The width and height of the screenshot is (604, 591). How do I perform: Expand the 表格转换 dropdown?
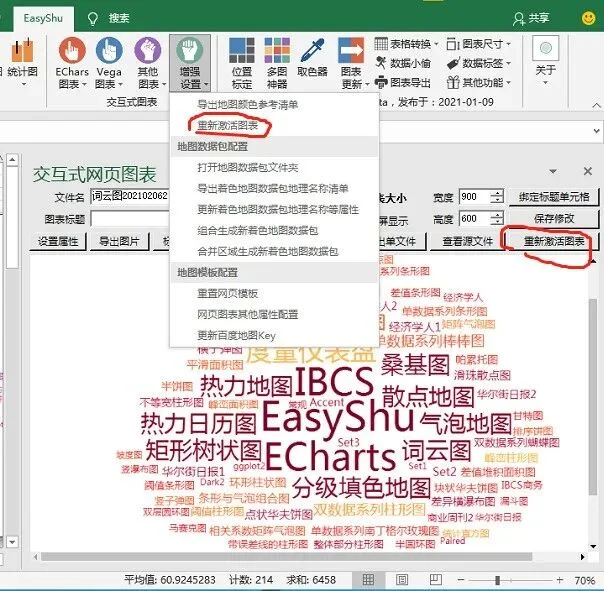coord(406,44)
